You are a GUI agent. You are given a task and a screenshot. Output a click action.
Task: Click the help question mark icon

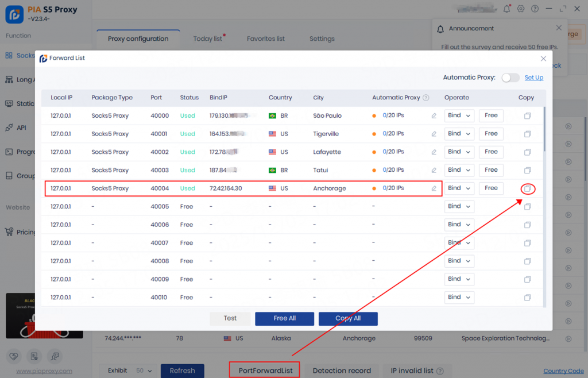point(535,9)
